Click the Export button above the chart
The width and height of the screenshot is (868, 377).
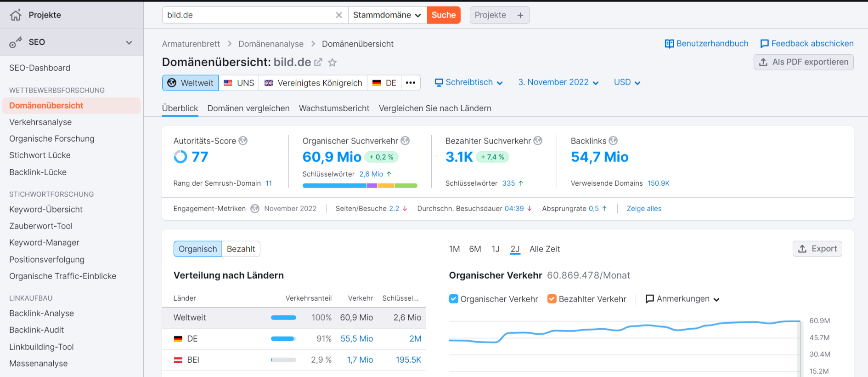coord(817,249)
